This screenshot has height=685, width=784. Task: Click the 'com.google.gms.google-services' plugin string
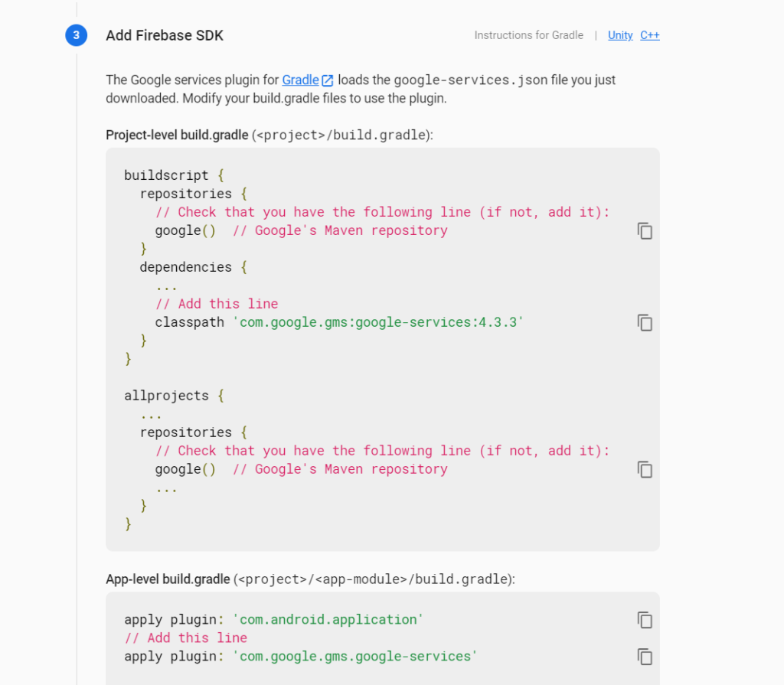pyautogui.click(x=355, y=656)
